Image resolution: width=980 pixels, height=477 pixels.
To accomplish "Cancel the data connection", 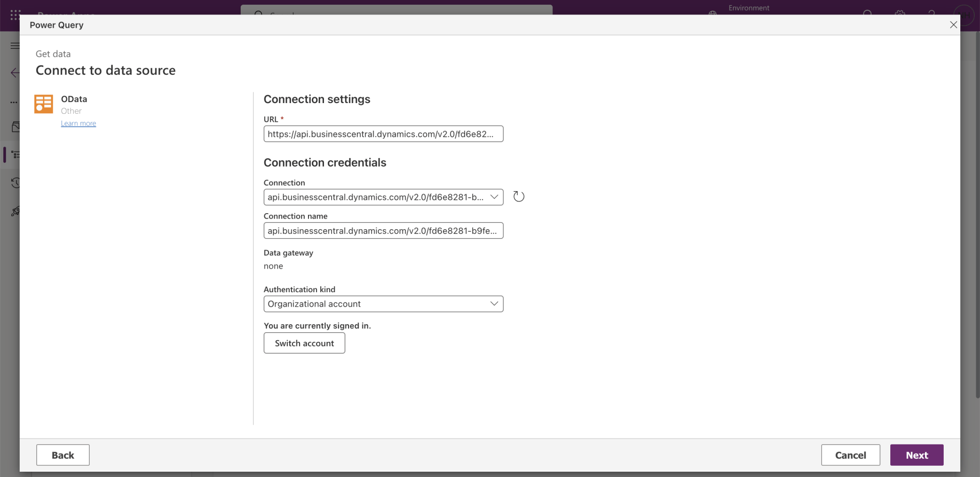I will 850,455.
